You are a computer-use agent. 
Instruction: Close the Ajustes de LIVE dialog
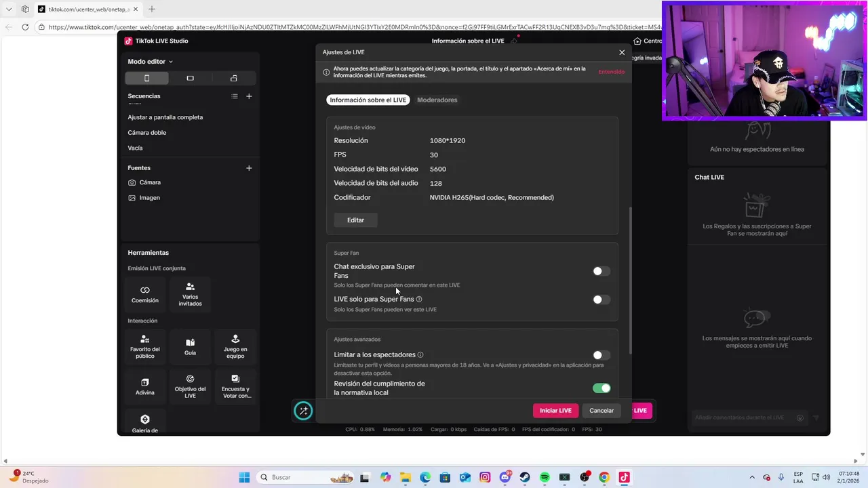click(622, 52)
